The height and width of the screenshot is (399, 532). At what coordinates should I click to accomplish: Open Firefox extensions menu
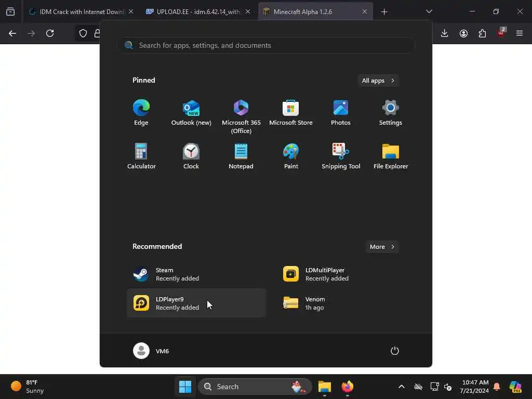482,33
